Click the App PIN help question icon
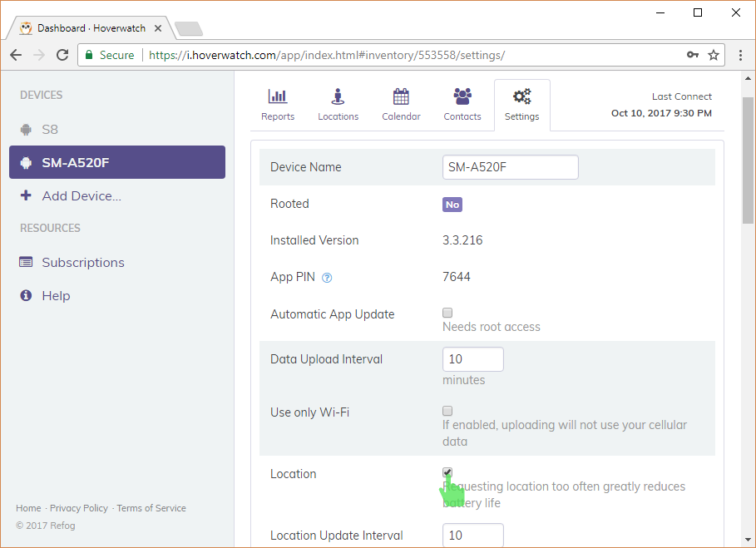The width and height of the screenshot is (756, 548). (x=327, y=278)
